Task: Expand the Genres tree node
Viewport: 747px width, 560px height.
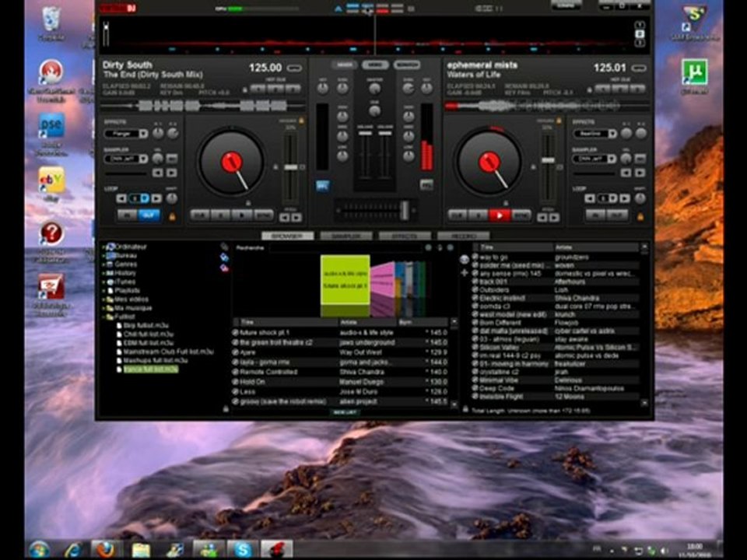Action: click(103, 264)
